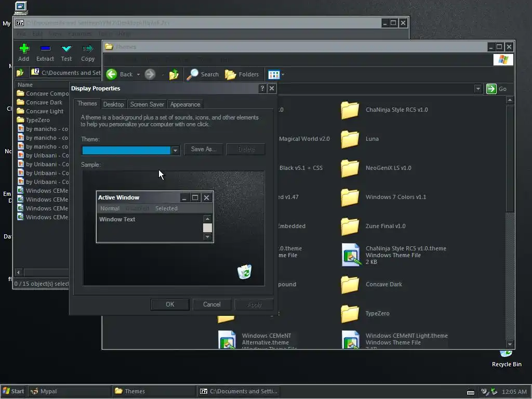532x399 pixels.
Task: Toggle Folders pane in Themes window
Action: (x=242, y=74)
